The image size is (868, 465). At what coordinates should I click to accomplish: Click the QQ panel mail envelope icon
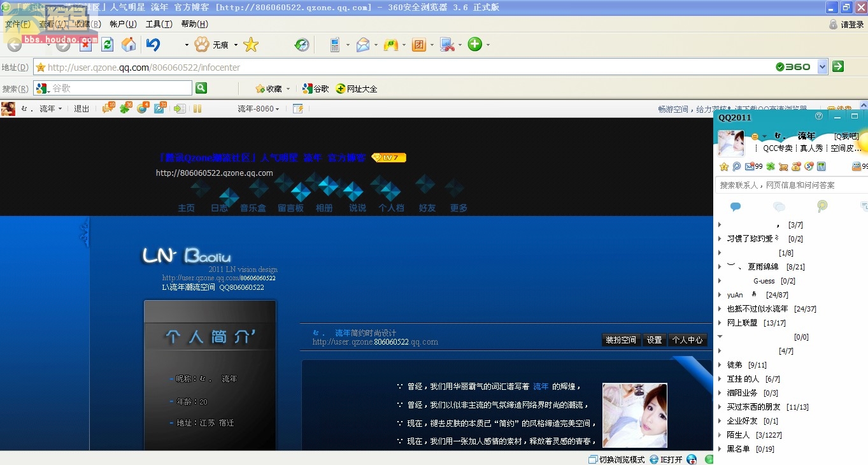(x=750, y=166)
